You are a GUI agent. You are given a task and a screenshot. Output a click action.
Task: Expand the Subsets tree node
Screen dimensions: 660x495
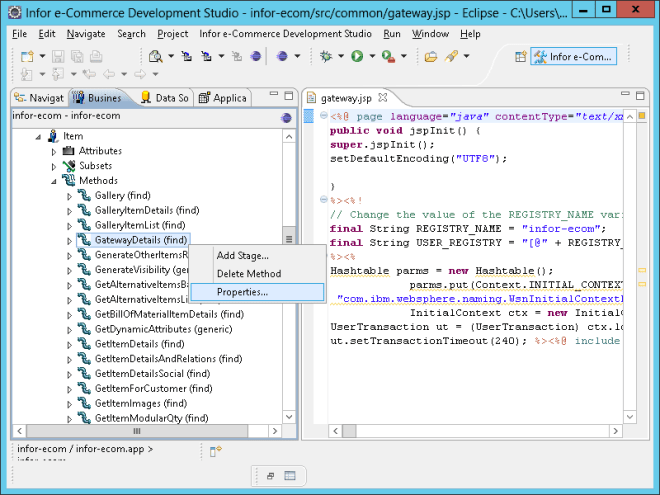point(55,166)
